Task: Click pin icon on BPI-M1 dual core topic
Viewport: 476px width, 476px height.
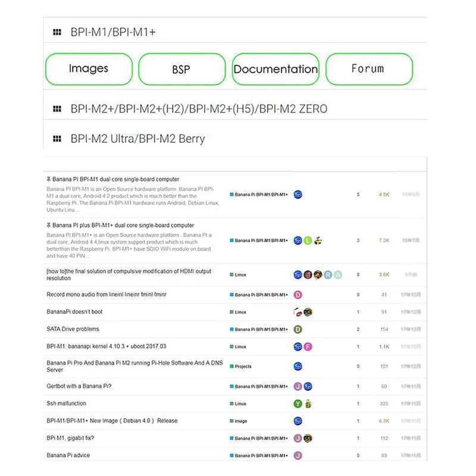Action: pos(48,179)
